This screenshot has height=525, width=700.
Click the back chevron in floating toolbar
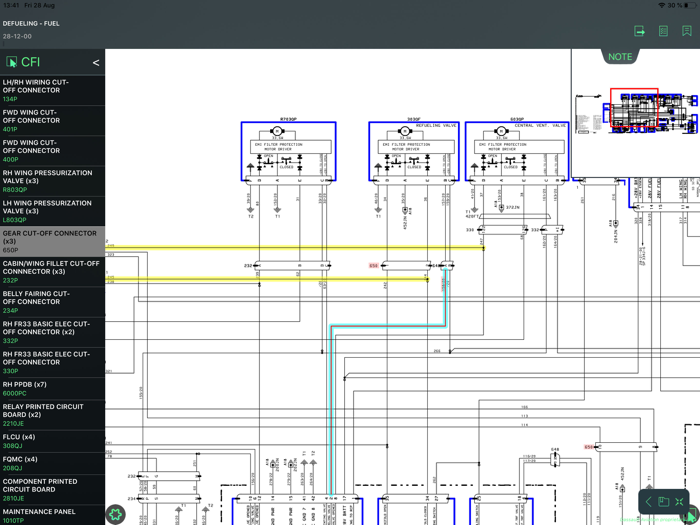coord(648,501)
